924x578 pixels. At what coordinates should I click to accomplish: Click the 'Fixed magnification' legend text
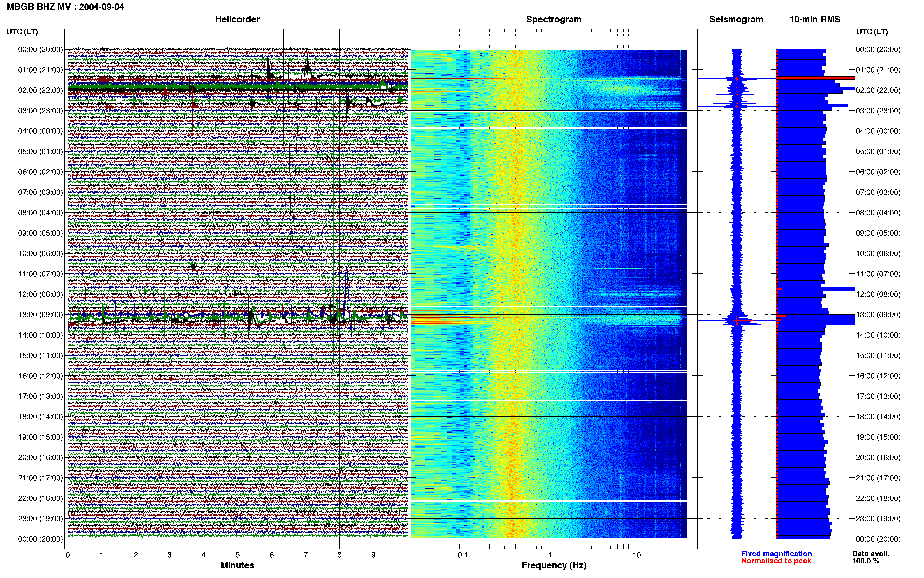tap(777, 554)
